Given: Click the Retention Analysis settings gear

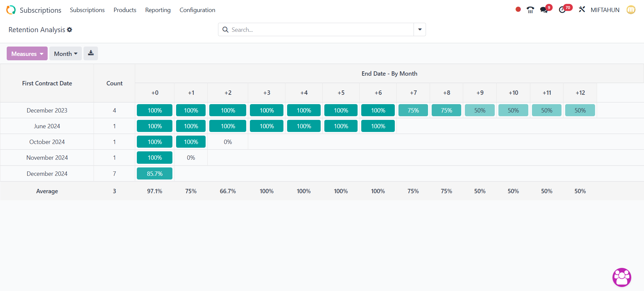Looking at the screenshot, I should click(x=69, y=30).
